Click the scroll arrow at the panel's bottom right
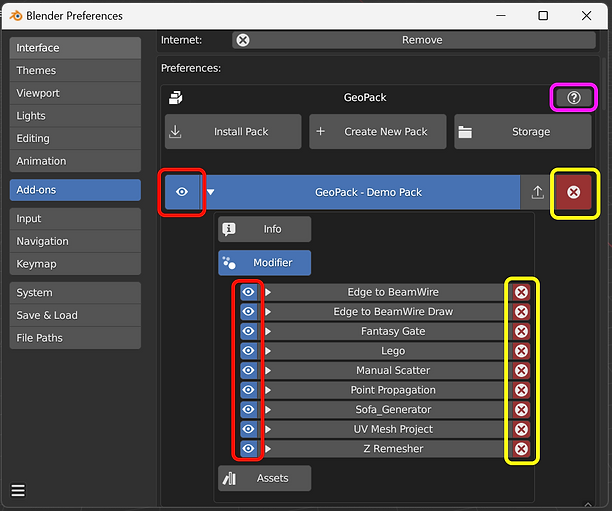The width and height of the screenshot is (612, 511). (x=588, y=504)
